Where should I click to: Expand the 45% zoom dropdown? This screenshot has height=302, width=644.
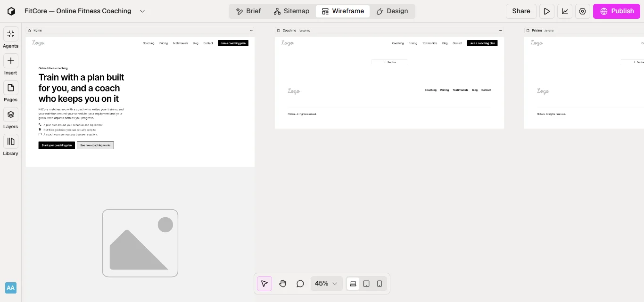(326, 284)
